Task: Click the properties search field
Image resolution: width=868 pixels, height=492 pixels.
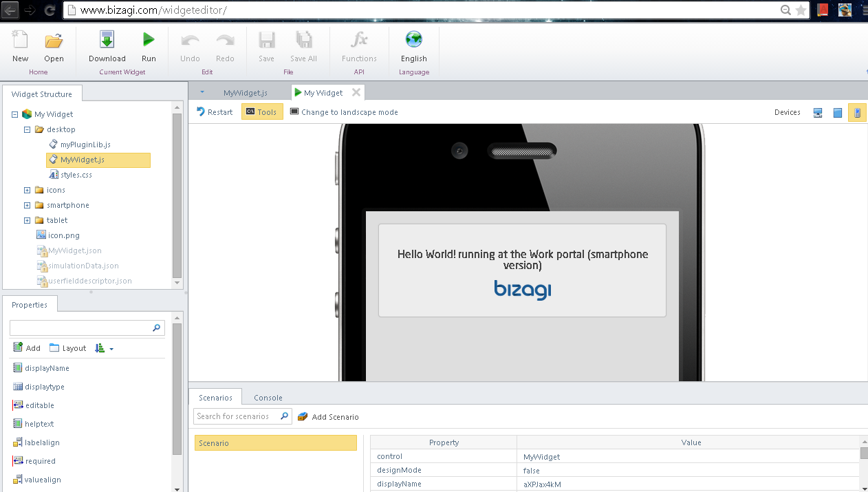Action: [x=80, y=328]
